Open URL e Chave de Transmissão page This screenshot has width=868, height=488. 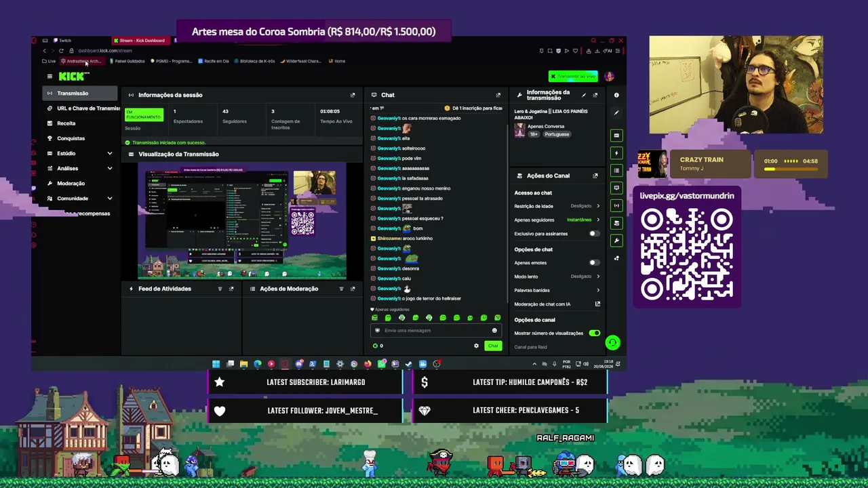click(82, 108)
